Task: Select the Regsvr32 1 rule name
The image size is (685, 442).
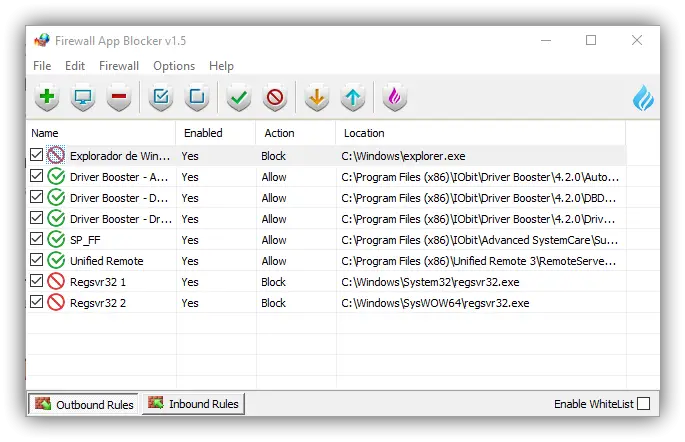Action: 98,282
